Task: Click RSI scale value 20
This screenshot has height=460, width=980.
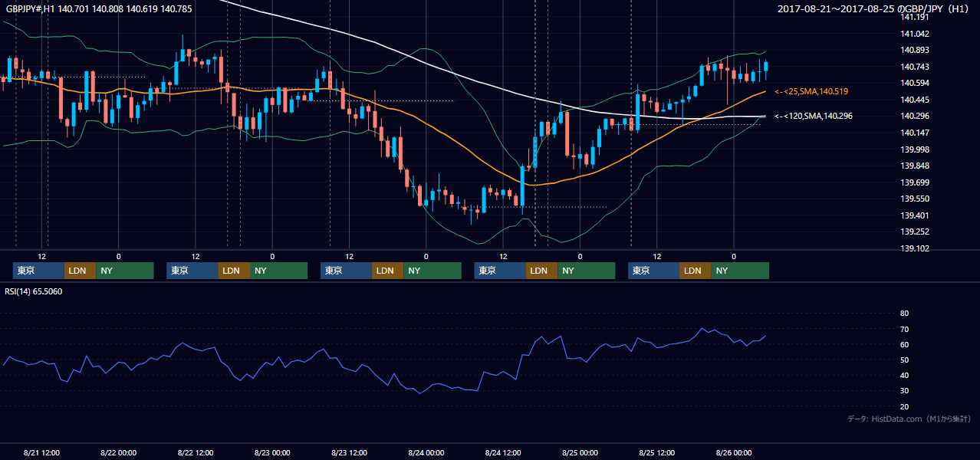Action: (x=904, y=406)
